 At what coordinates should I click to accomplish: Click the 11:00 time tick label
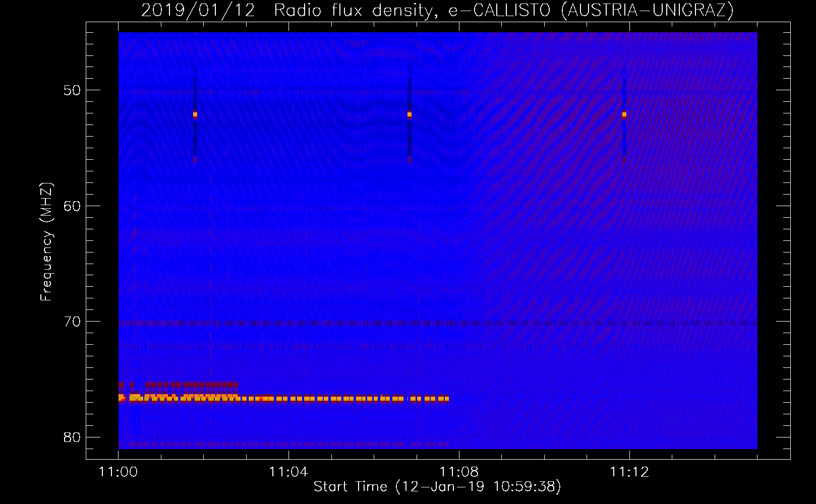(x=119, y=472)
